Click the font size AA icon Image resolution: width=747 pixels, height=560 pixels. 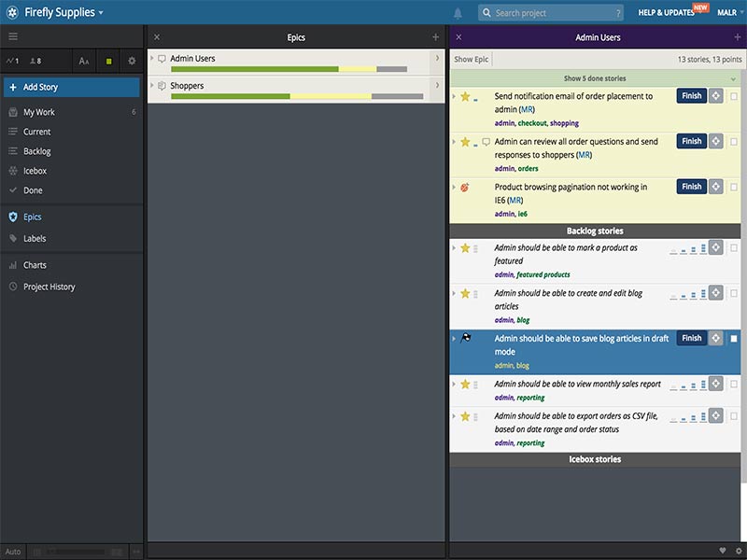coord(83,59)
